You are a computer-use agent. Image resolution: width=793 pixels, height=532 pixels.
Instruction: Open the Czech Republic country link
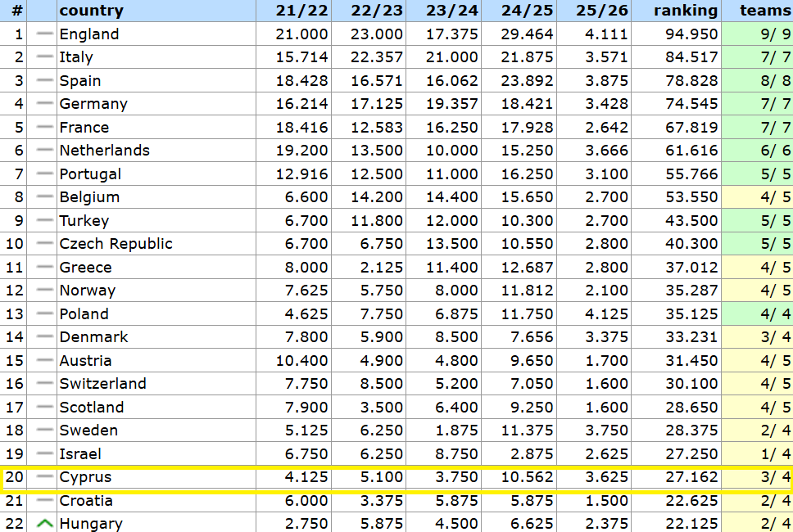116,244
